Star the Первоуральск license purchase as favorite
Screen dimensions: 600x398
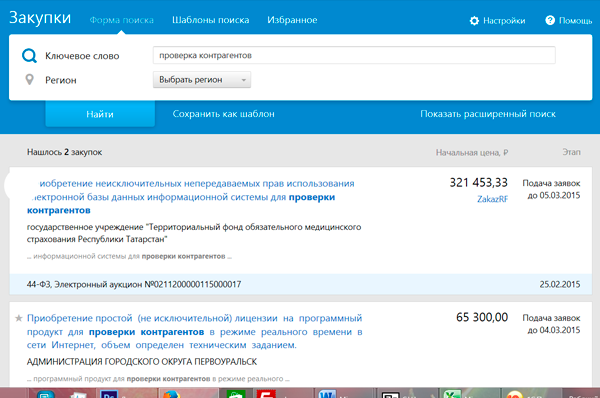click(18, 318)
